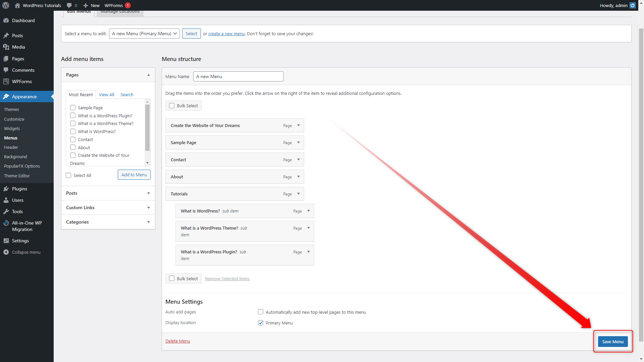Click the pages list scrollbar up arrow
Screen dimensions: 644x362
147,102
